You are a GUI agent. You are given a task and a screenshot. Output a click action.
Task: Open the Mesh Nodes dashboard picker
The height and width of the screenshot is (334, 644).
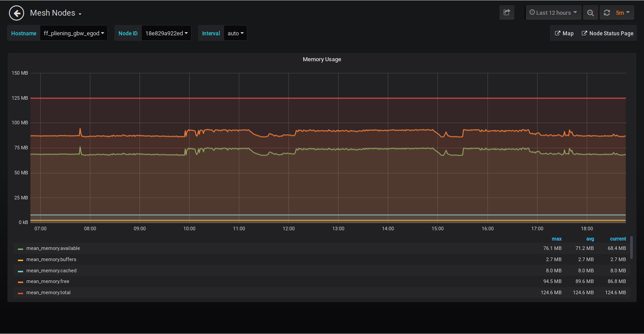[55, 13]
